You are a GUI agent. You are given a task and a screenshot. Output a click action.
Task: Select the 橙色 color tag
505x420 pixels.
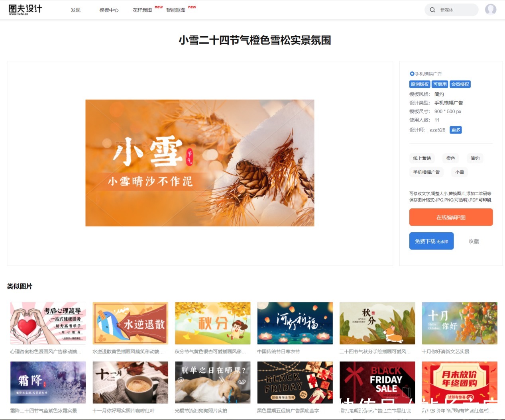pos(450,158)
